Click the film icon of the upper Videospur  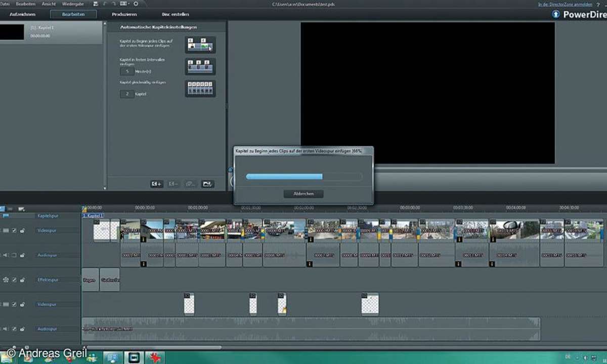(6, 231)
